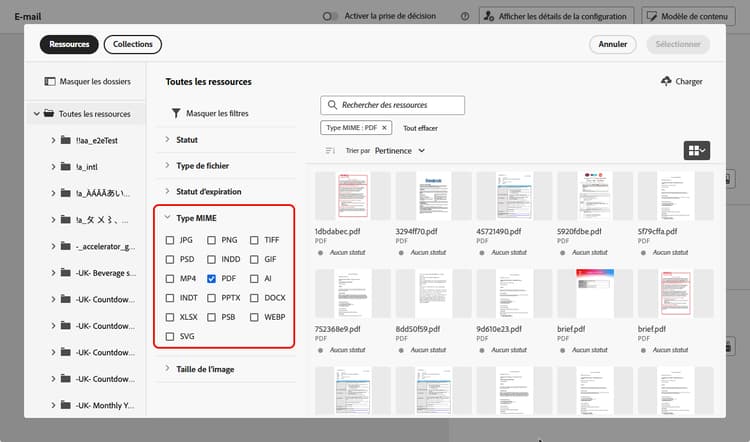This screenshot has height=442, width=750.
Task: Switch to the Collections tab
Action: click(132, 44)
